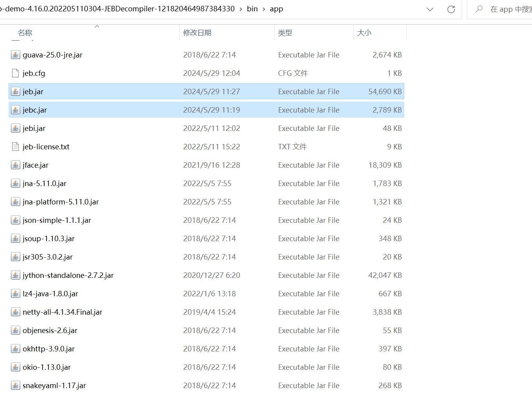The image size is (532, 394).
Task: Select the jebi.jar file row
Action: 206,128
